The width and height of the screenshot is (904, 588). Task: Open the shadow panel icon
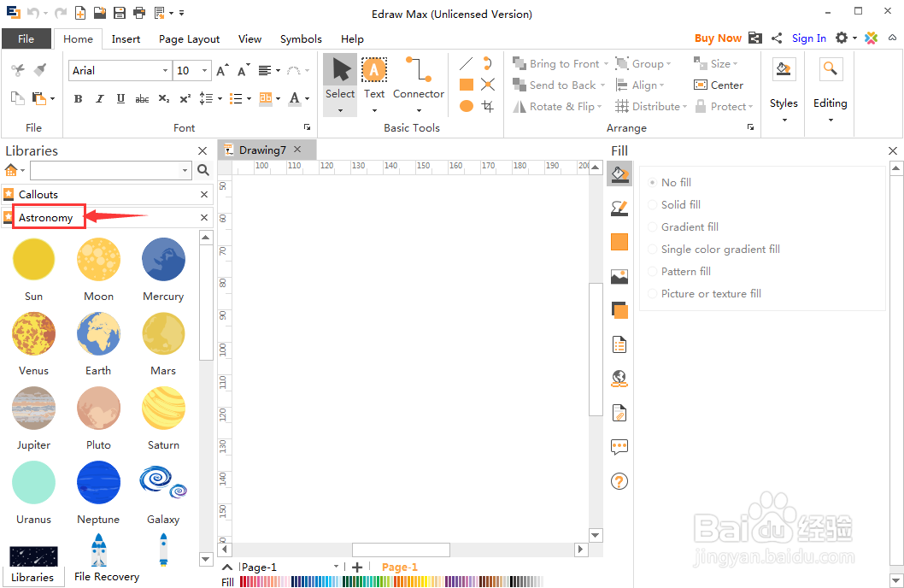coord(619,310)
